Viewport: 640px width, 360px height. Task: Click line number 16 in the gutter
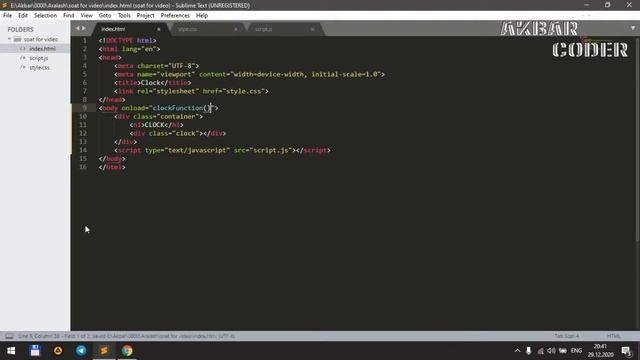83,167
